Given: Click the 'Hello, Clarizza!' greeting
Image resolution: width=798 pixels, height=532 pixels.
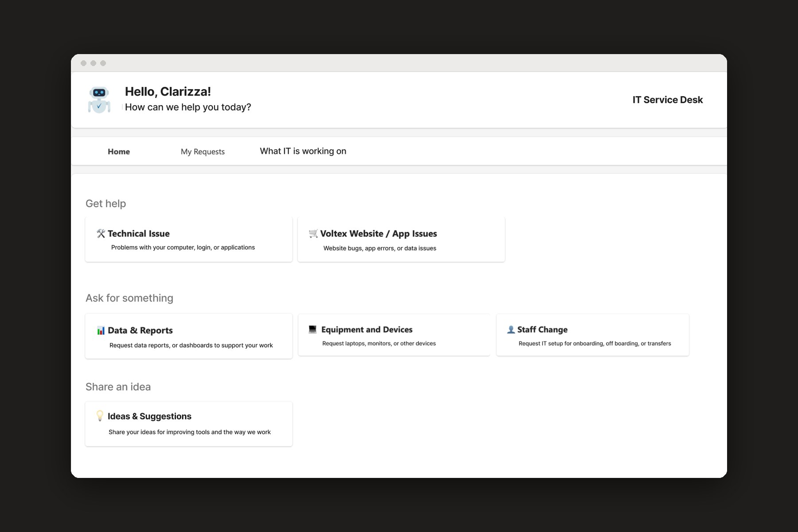Looking at the screenshot, I should tap(168, 91).
